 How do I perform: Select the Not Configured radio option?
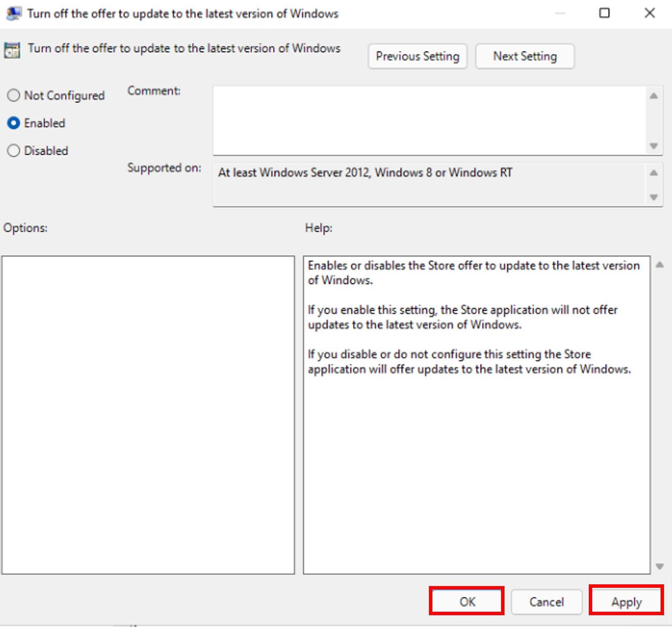pos(14,95)
